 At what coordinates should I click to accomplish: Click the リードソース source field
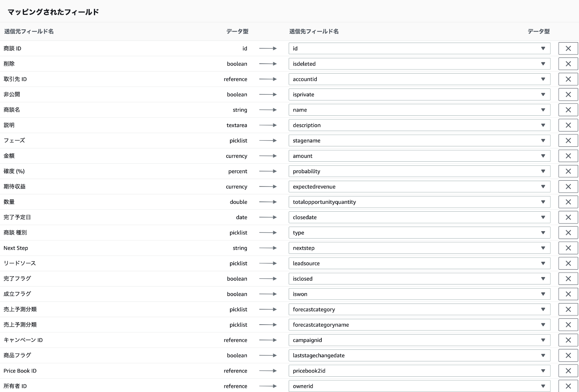(x=20, y=263)
